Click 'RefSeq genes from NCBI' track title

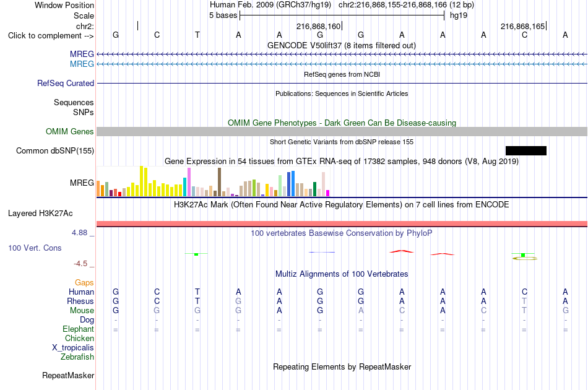[342, 75]
